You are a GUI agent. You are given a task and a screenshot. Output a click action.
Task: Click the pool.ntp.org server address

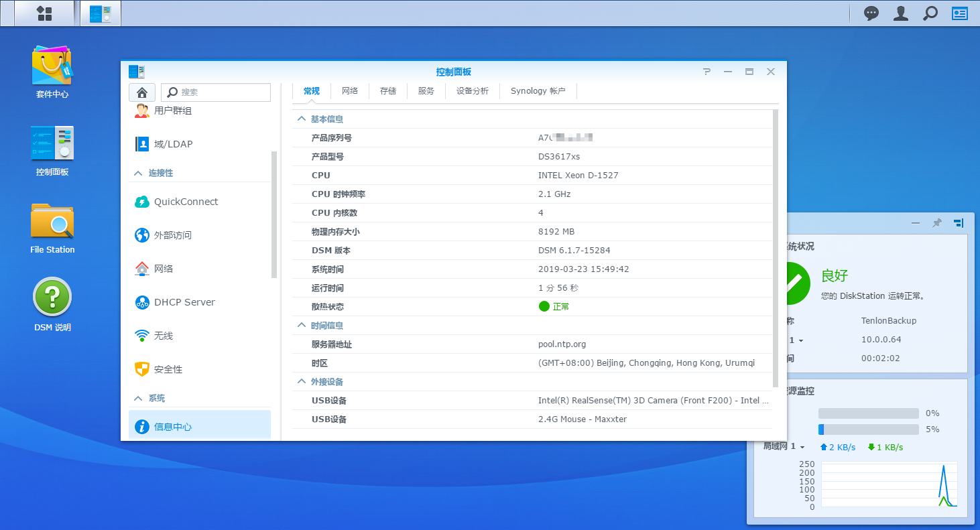click(562, 344)
